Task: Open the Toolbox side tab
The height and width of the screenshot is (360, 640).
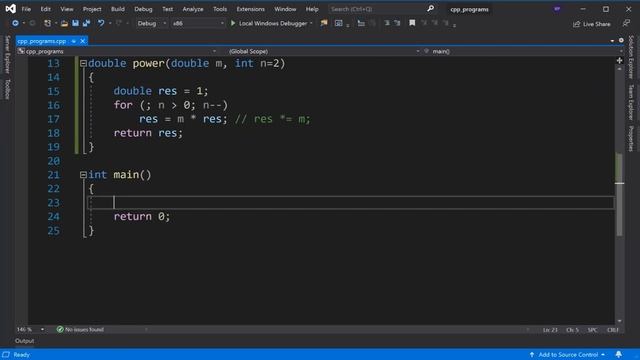Action: (x=7, y=89)
